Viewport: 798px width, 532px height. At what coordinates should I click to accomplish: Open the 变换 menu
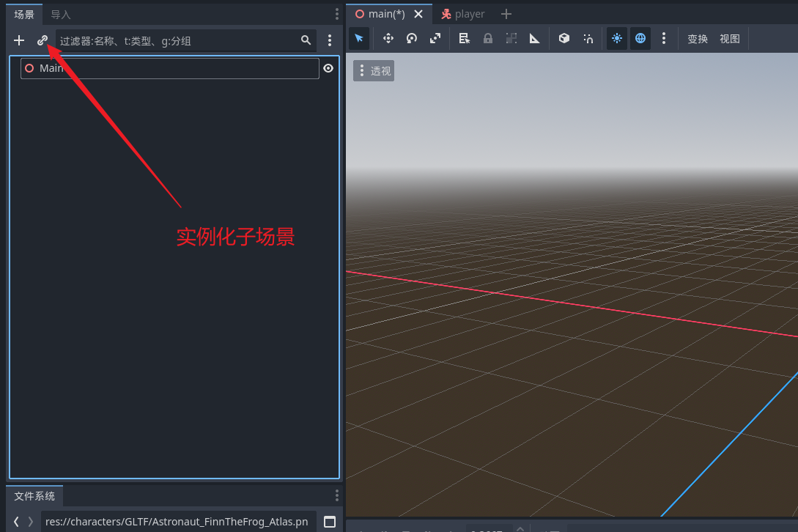[x=697, y=39]
